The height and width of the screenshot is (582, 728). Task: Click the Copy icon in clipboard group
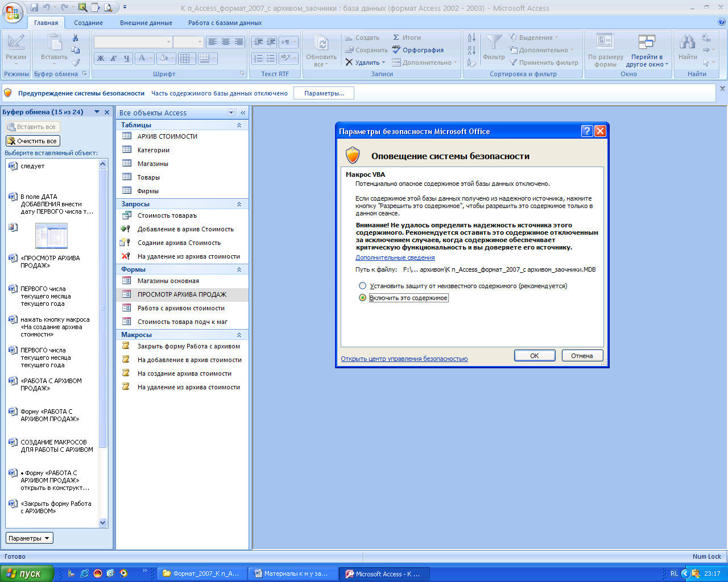(x=75, y=50)
